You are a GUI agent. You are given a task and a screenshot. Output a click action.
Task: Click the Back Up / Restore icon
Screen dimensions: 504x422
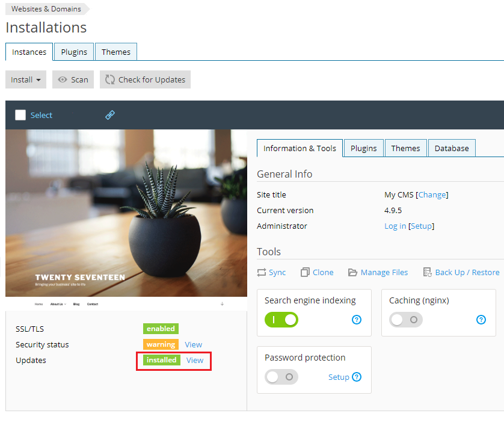[428, 273]
